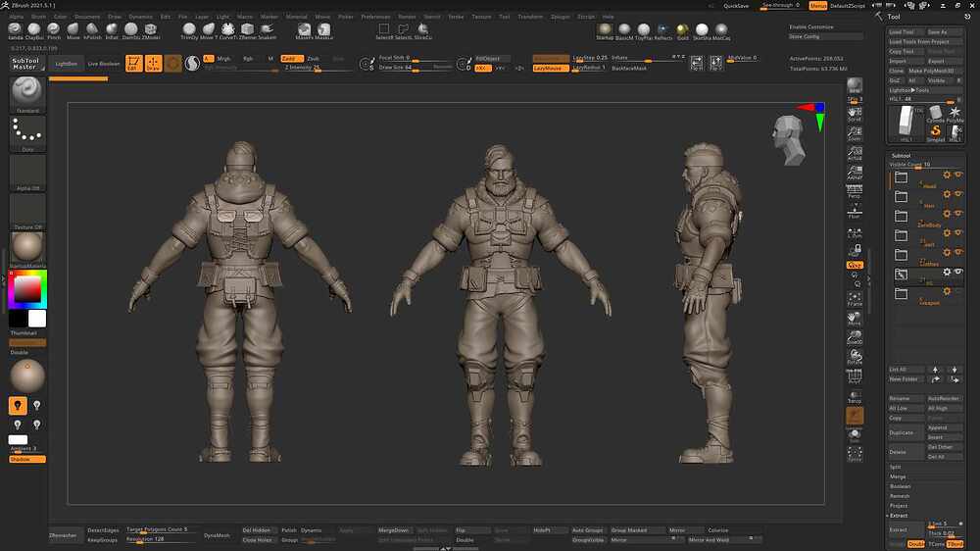
Task: Expand the Head folder in Subtool list
Action: click(x=901, y=177)
